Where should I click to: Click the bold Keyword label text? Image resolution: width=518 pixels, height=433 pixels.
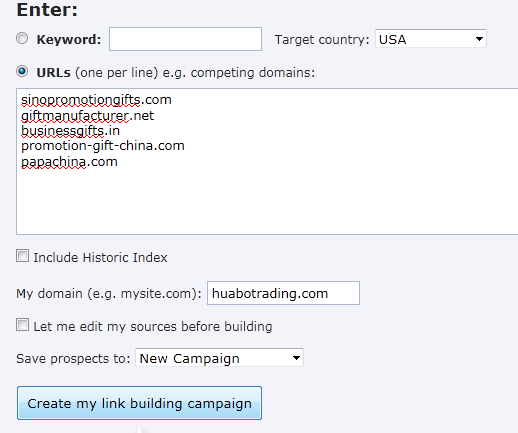69,39
